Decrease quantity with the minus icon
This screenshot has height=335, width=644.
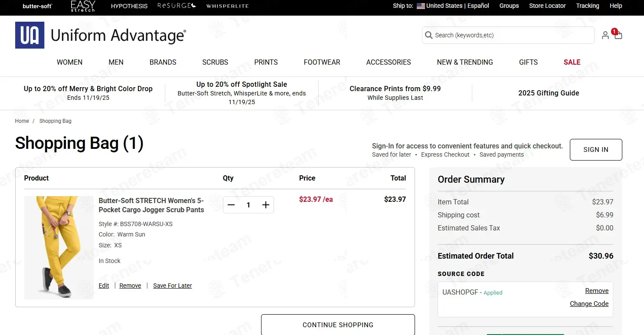tap(231, 205)
